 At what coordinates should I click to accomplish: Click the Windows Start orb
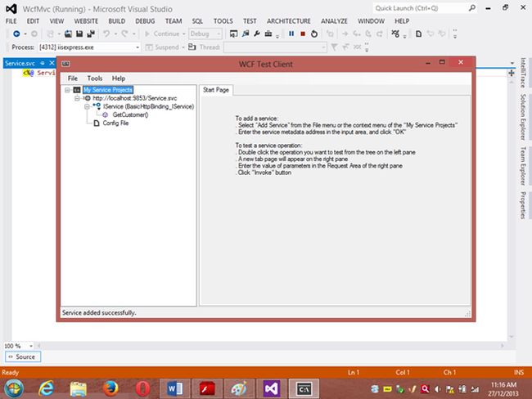14,388
